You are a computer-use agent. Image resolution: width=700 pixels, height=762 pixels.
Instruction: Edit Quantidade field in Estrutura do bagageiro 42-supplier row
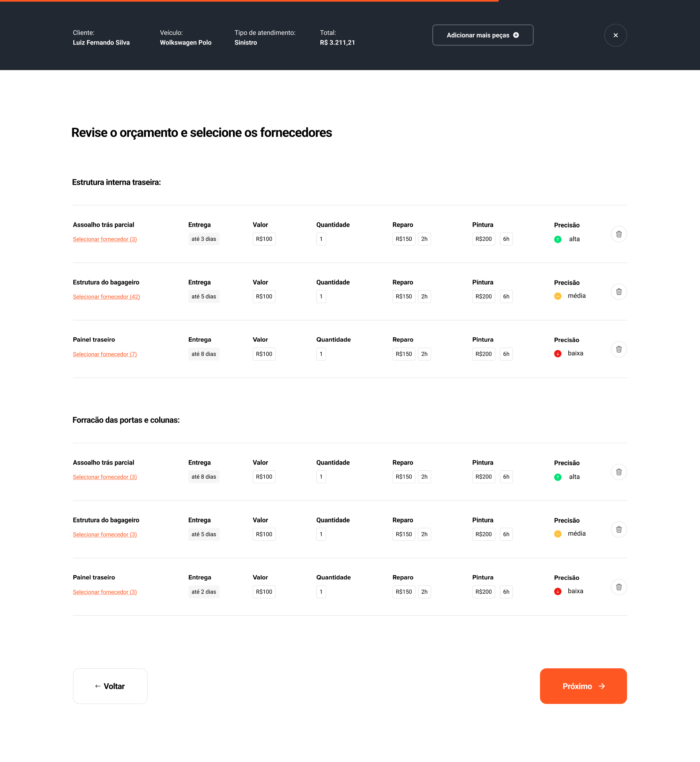321,296
